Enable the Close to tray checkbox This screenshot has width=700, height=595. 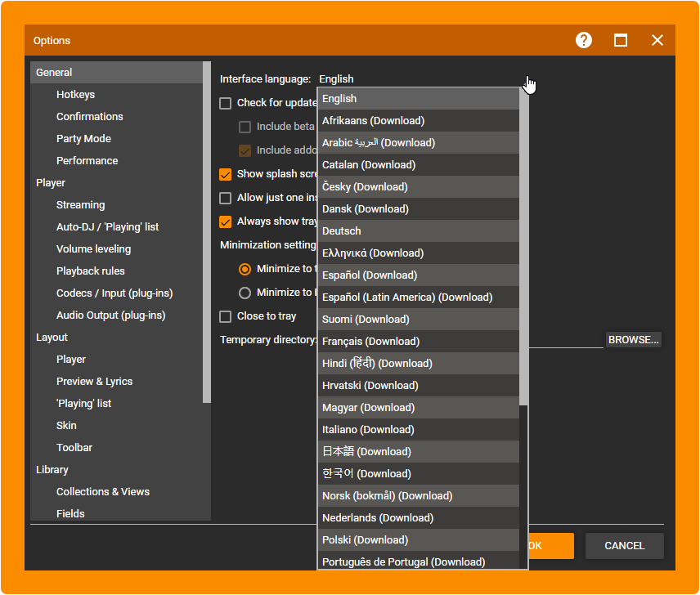(226, 316)
